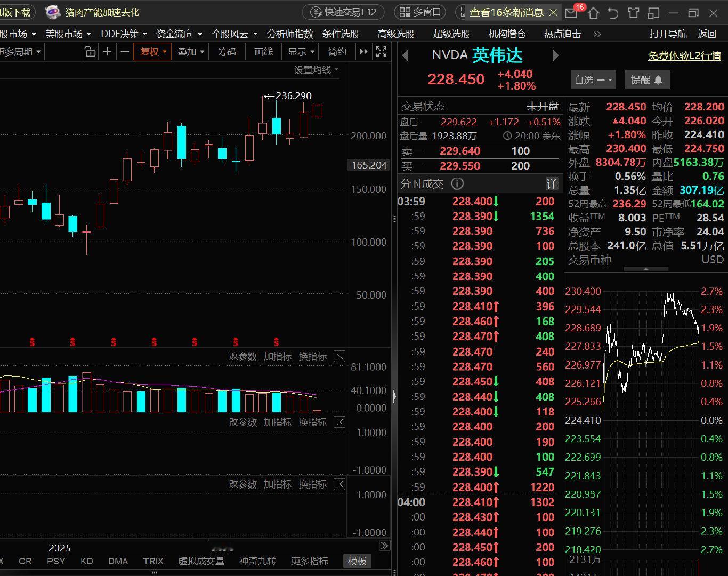Set a price alert with 提醒 button
The width and height of the screenshot is (728, 576).
point(646,80)
